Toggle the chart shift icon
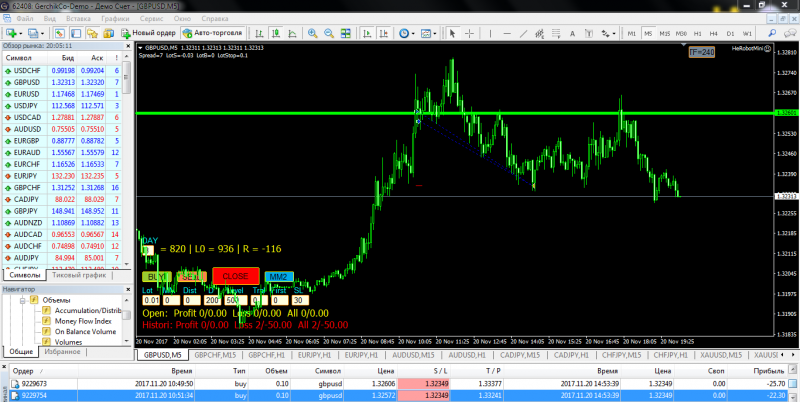 point(383,33)
